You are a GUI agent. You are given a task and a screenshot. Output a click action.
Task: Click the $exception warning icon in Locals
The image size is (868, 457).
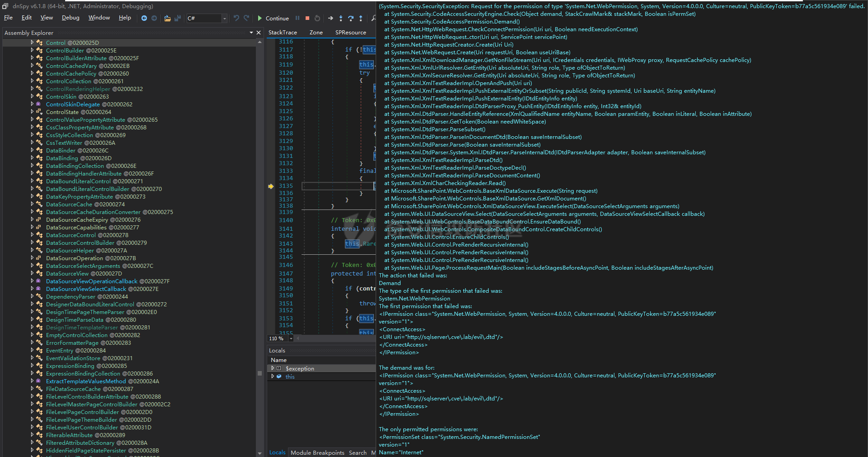point(279,368)
